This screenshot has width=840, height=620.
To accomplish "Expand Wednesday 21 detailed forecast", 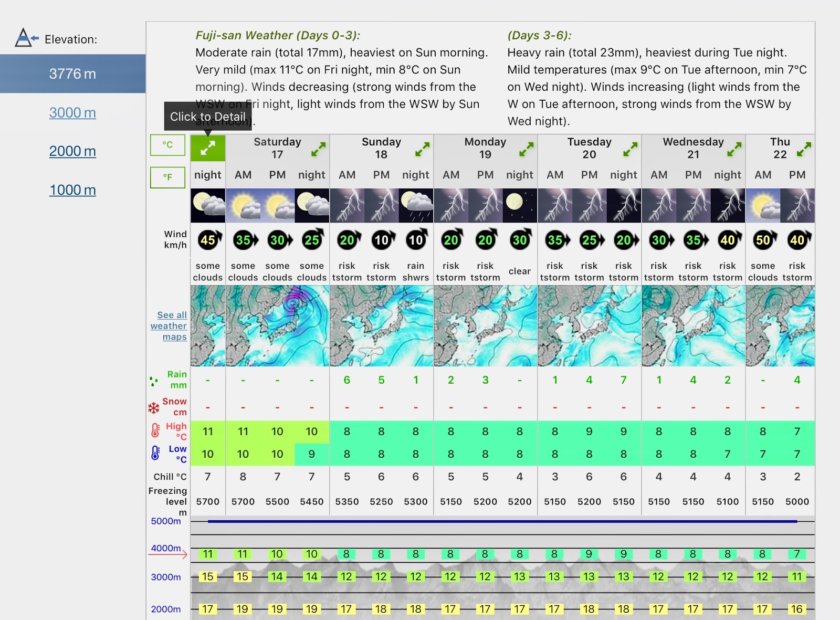I will tap(734, 150).
